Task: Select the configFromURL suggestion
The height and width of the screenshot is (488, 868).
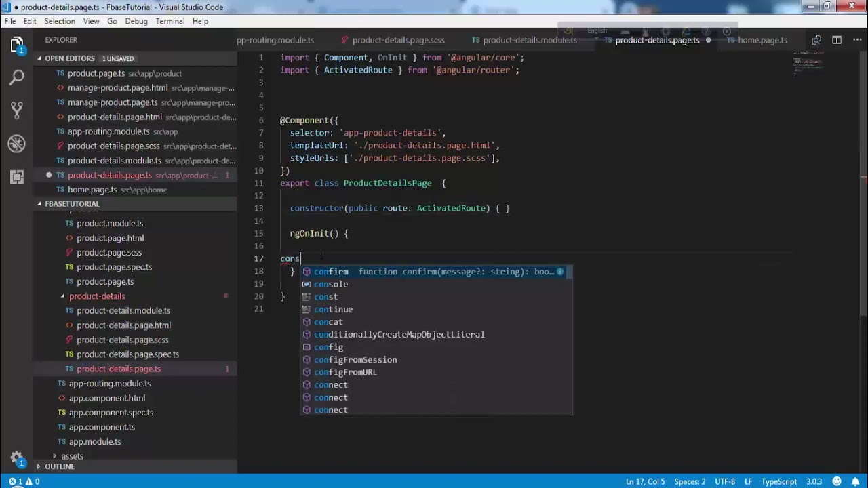Action: click(437, 372)
